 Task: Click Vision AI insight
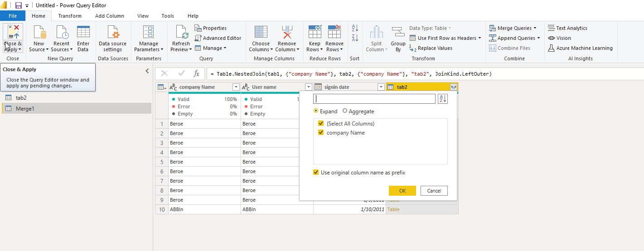pos(559,38)
